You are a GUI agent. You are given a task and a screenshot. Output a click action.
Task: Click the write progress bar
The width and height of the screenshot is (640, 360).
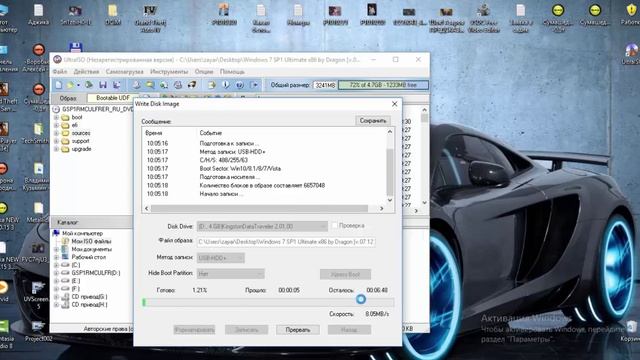(268, 302)
